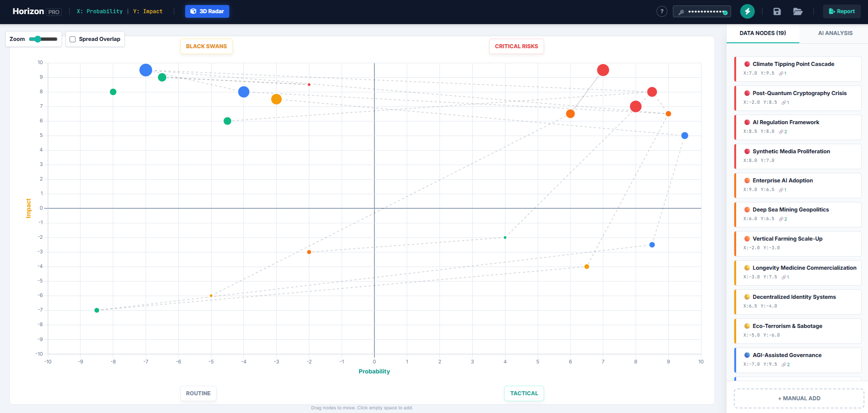Select the Data Nodes tab
This screenshot has height=413, width=868.
click(762, 33)
